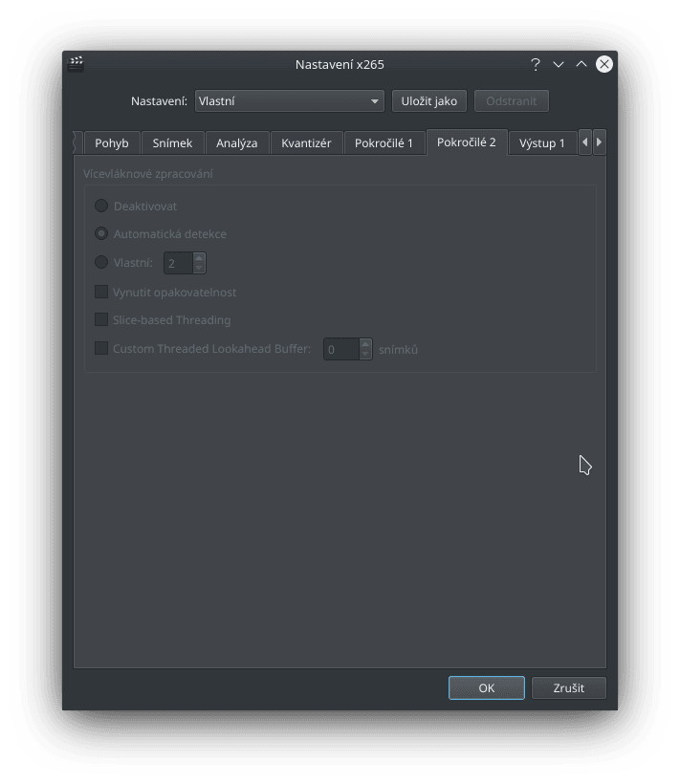
Task: Click the Nastavení: label
Action: [x=159, y=101]
